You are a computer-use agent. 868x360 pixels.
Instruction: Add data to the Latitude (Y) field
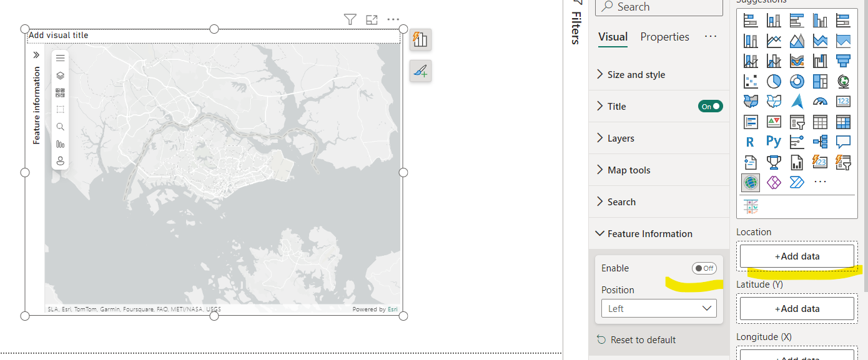[x=797, y=308]
